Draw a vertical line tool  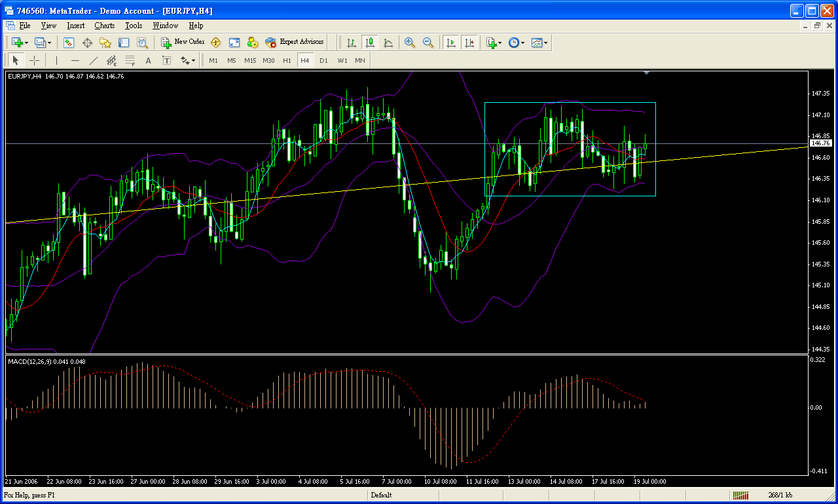(x=57, y=60)
